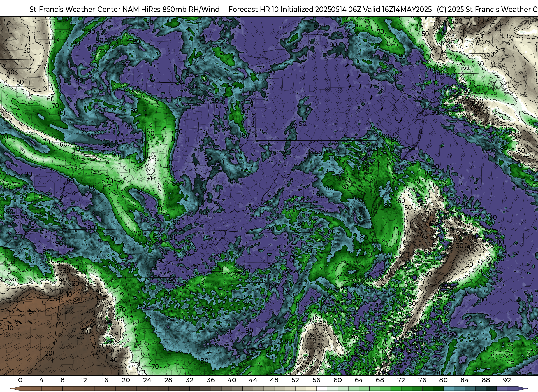Click the colorbar label '64'
This screenshot has width=538, height=392.
pos(359,380)
